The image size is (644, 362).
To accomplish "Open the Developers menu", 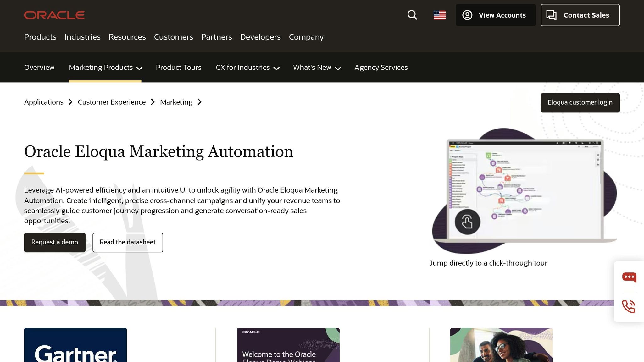I will pos(260,37).
